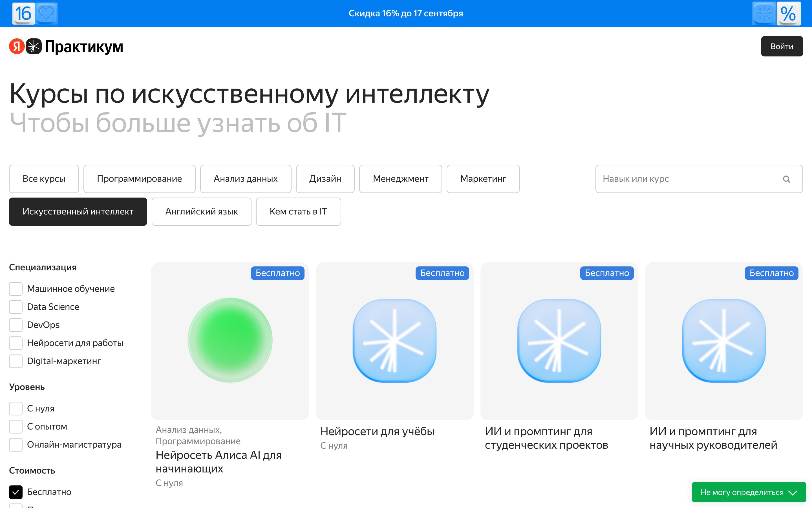The image size is (812, 508).
Task: Open the 'Менеджмент' category
Action: pos(401,179)
